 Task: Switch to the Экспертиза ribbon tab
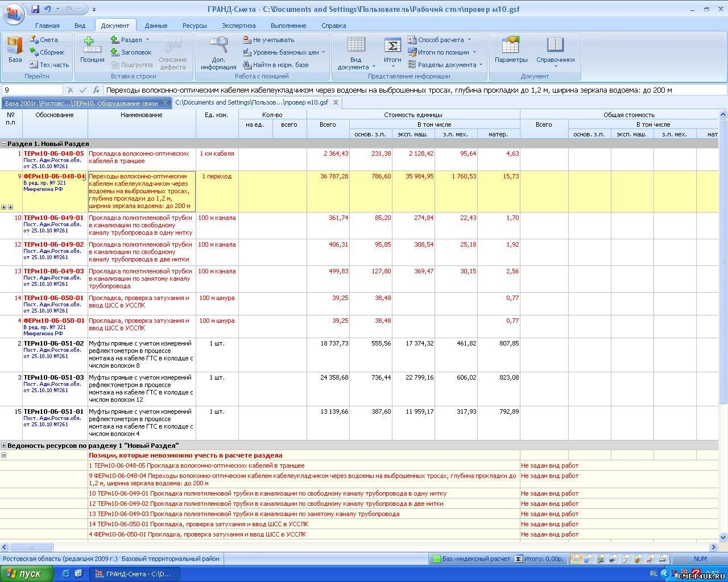(x=238, y=26)
